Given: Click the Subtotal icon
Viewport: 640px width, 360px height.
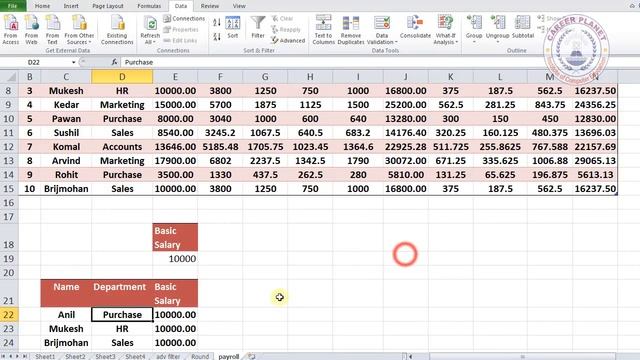Looking at the screenshot, I should pos(523,28).
